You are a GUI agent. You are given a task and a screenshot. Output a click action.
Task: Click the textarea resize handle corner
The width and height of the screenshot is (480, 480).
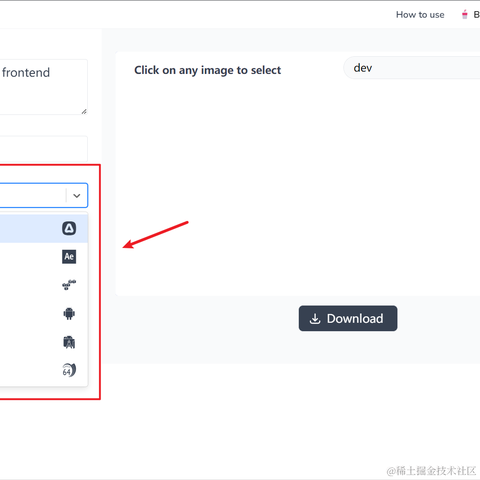click(84, 112)
